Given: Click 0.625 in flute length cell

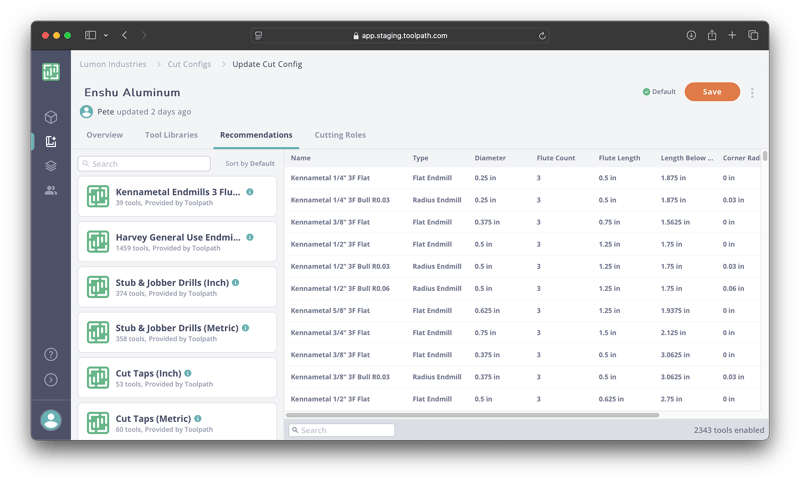Looking at the screenshot, I should point(611,399).
